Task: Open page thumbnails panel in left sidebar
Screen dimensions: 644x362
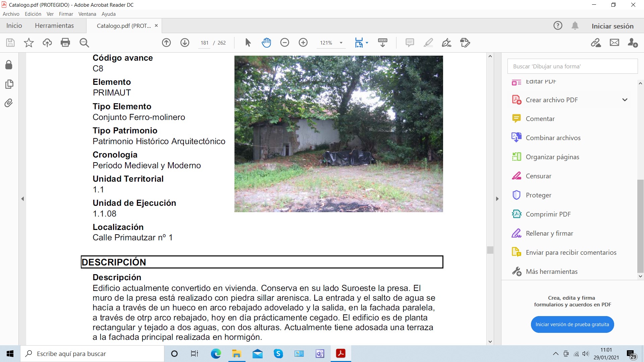Action: (9, 84)
